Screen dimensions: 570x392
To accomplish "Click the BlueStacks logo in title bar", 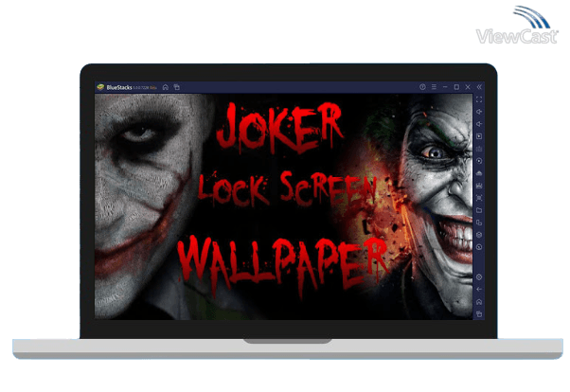I will [100, 87].
